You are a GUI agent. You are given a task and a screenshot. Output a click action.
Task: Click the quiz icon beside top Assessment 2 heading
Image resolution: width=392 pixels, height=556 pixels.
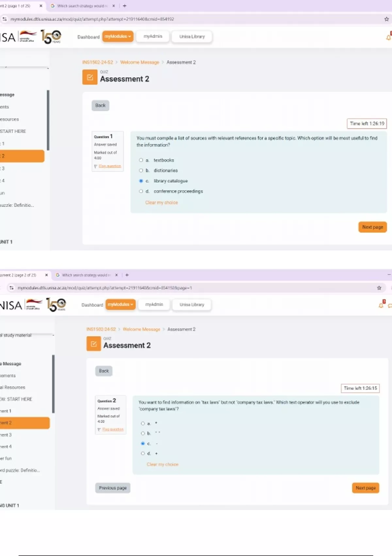coord(90,78)
